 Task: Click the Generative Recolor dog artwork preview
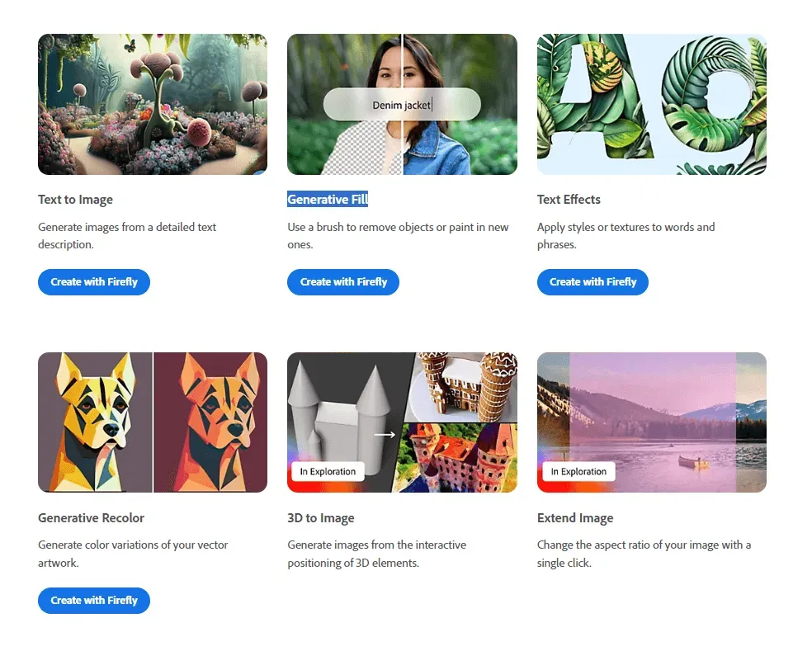point(152,422)
